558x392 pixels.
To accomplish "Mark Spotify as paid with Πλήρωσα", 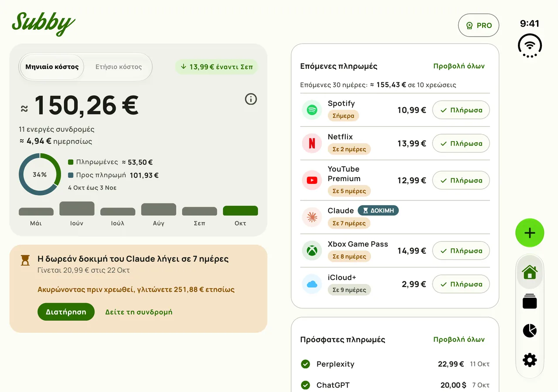I will (461, 110).
